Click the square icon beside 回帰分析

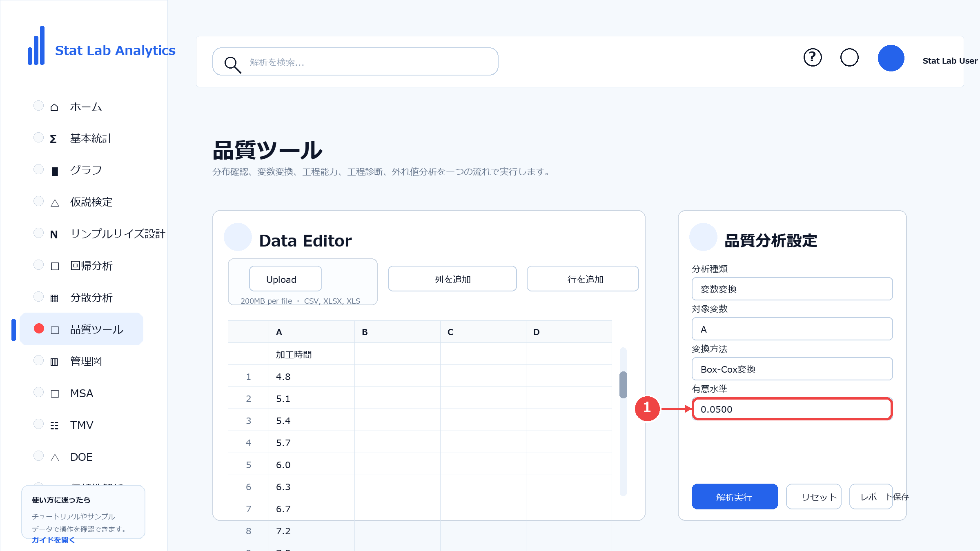(55, 266)
